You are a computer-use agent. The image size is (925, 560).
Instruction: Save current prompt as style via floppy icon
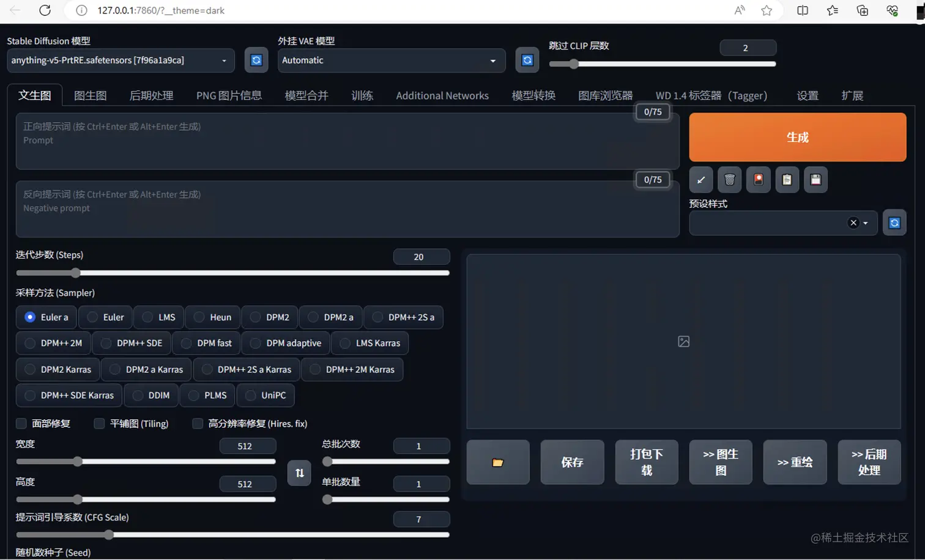[815, 179]
